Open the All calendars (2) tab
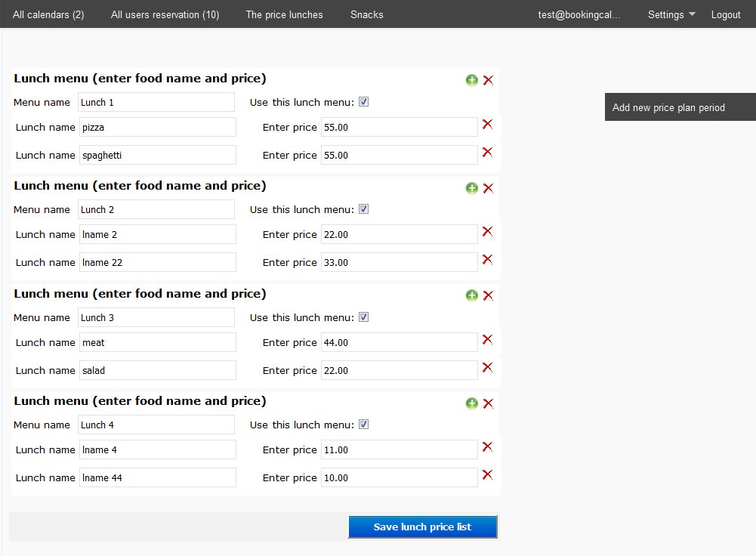This screenshot has height=556, width=756. click(x=48, y=14)
